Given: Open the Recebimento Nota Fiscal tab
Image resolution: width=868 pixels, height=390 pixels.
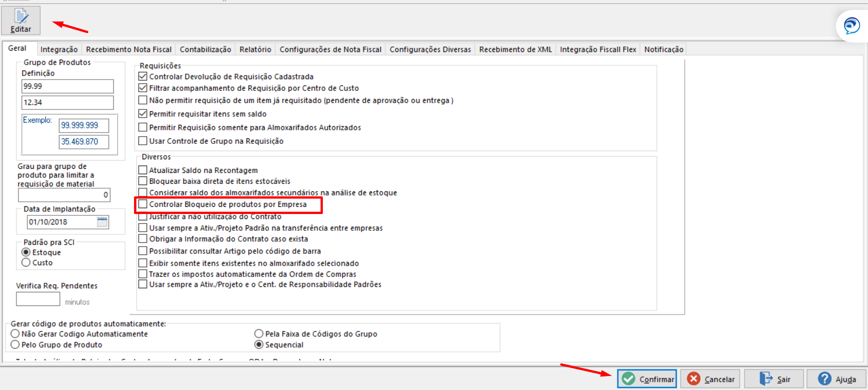Looking at the screenshot, I should coord(129,49).
